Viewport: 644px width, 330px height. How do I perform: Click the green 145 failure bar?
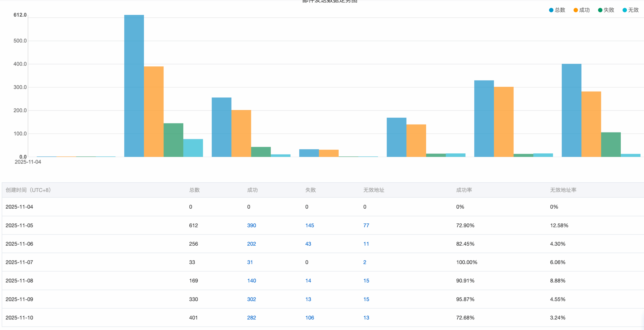tap(173, 140)
